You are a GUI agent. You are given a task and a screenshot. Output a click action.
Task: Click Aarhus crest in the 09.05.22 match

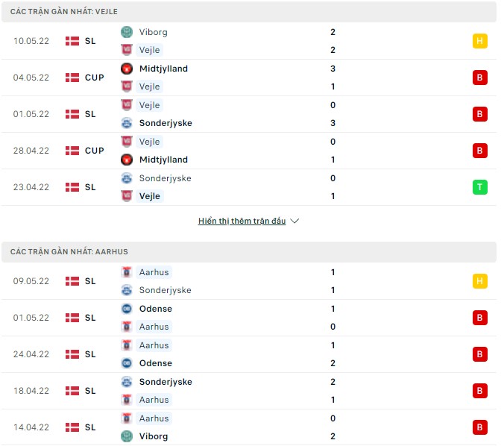[x=126, y=272]
